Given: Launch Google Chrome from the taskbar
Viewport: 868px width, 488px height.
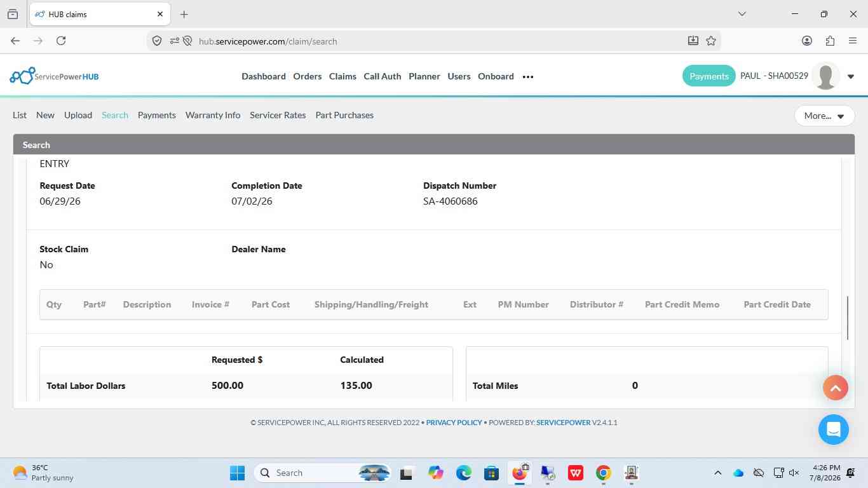Looking at the screenshot, I should [x=604, y=473].
